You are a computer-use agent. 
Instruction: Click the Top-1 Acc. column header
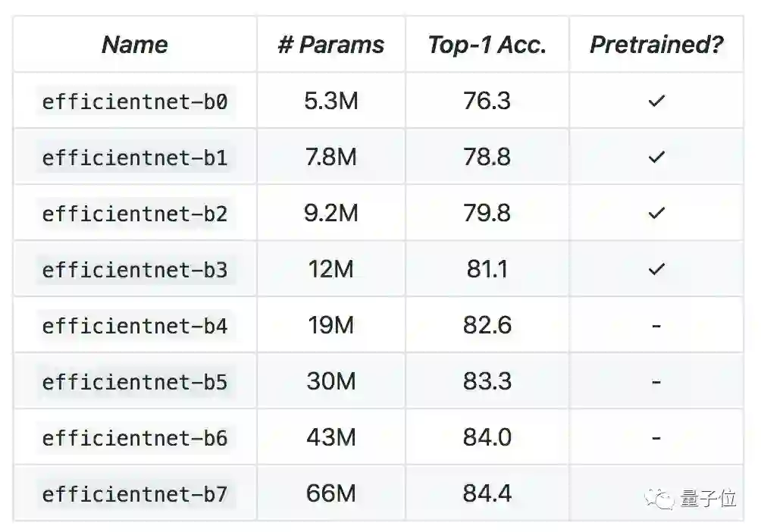(x=487, y=45)
